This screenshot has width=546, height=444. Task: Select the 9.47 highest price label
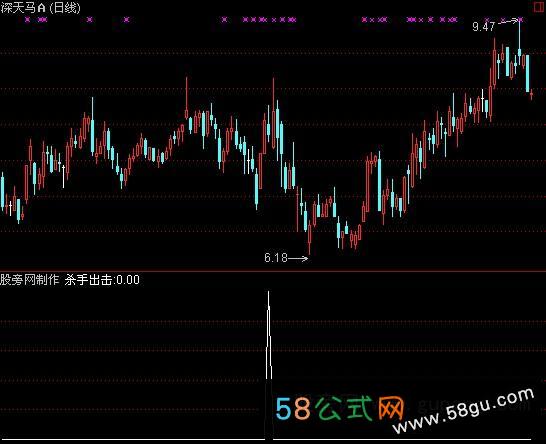tap(483, 26)
